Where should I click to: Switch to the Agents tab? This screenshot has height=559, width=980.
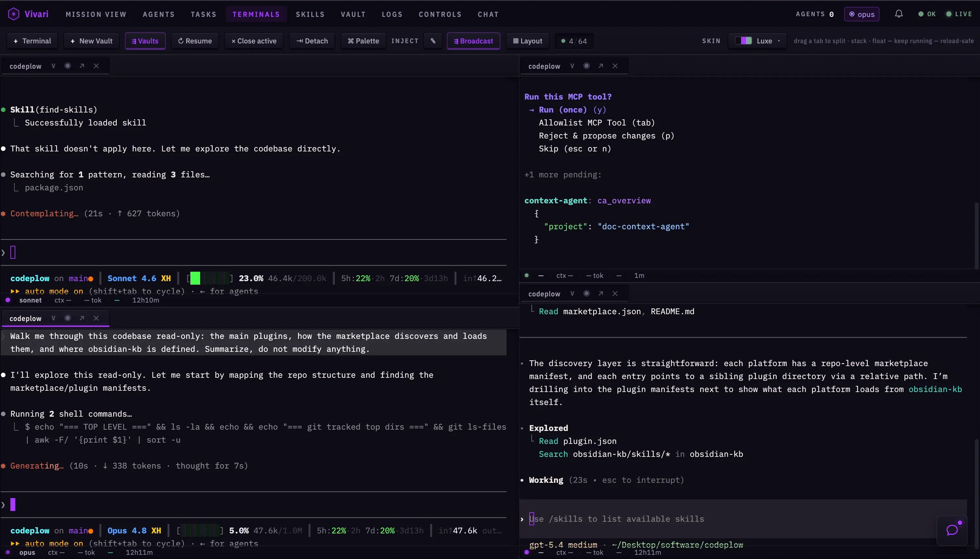159,14
